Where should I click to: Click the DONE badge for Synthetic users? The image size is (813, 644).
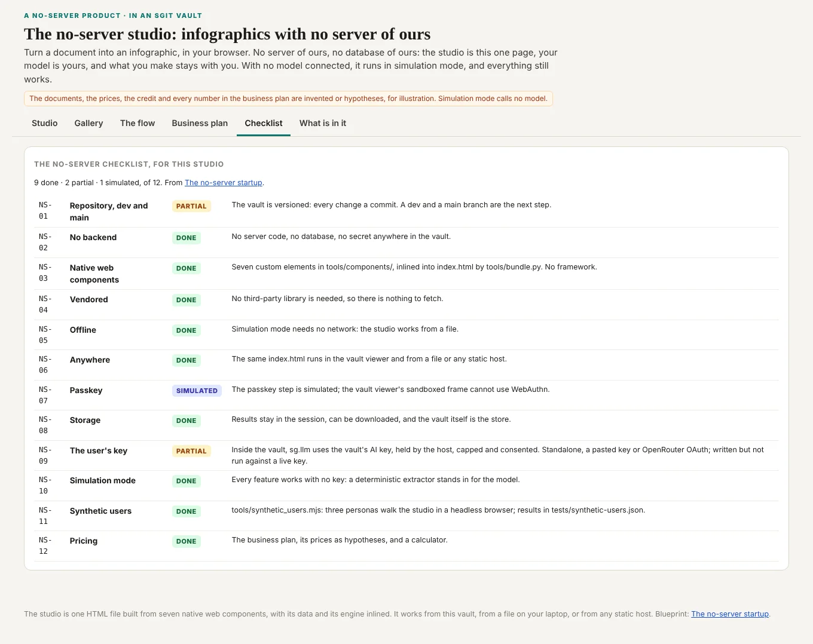click(187, 511)
